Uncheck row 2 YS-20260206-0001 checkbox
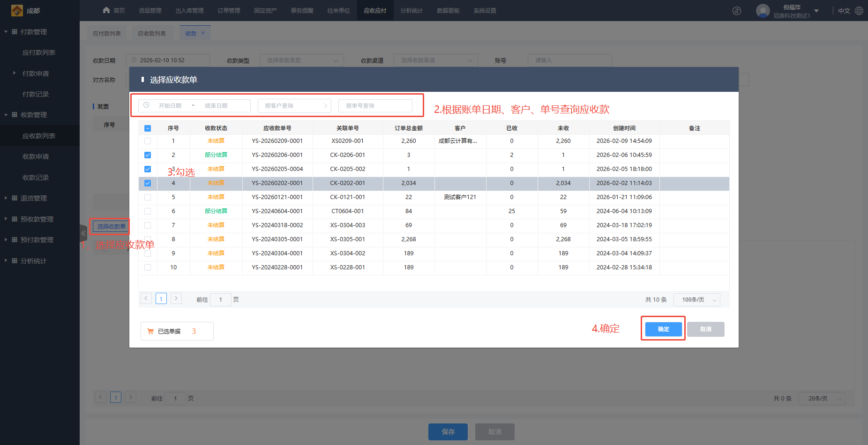The image size is (868, 445). [148, 155]
